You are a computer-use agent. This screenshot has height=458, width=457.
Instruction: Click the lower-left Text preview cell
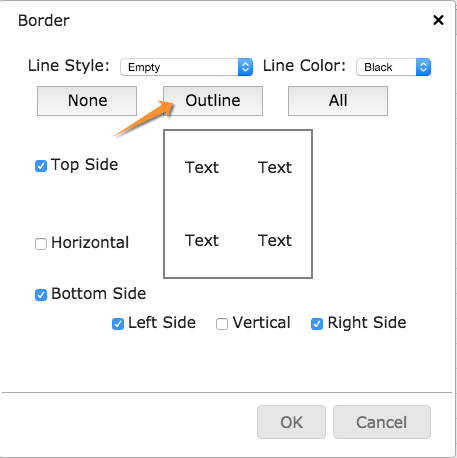coord(202,240)
